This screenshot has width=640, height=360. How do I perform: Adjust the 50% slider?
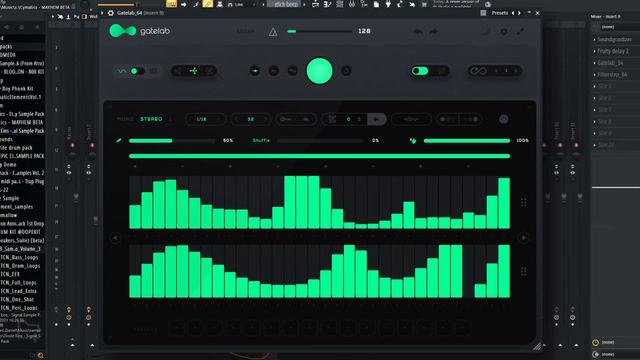[x=172, y=140]
